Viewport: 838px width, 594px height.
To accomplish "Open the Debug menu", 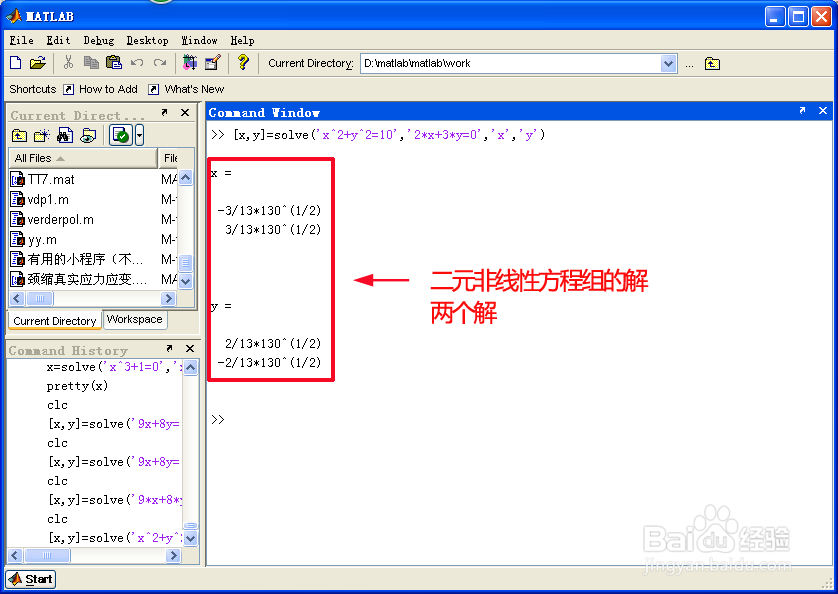I will coord(99,41).
